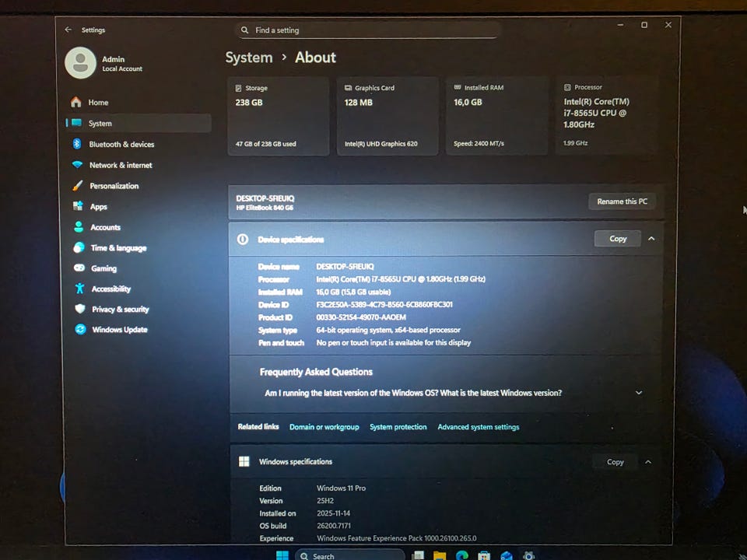Click the taskbar Search box

pos(350,555)
